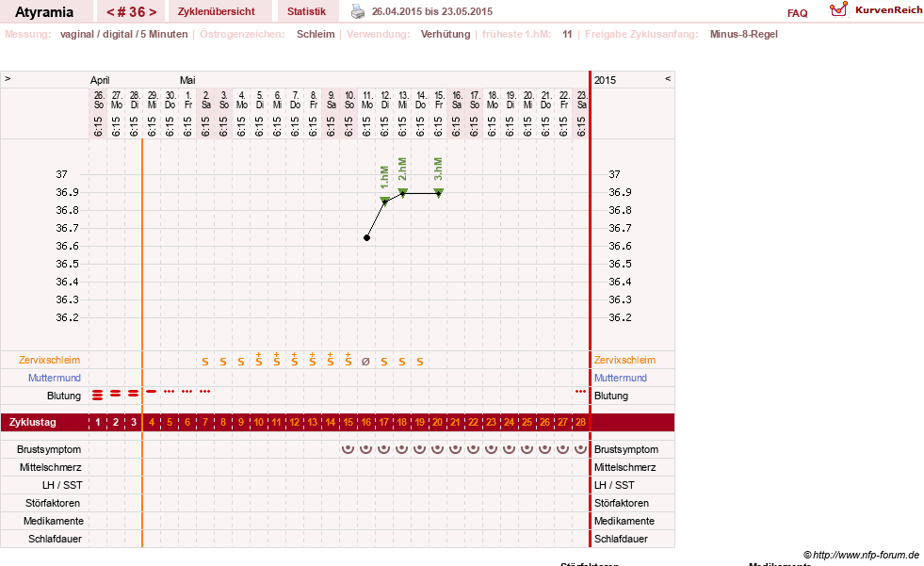Click the KurvenReich link text
The image size is (924, 566).
[888, 10]
